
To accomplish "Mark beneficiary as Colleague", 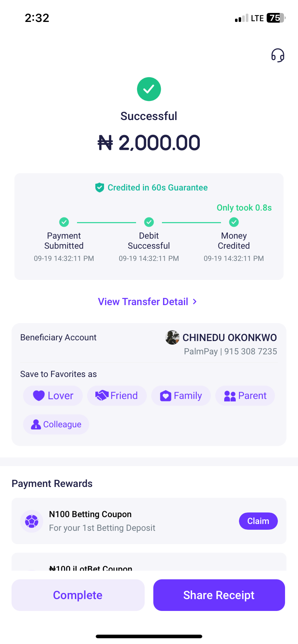I will coord(56,424).
